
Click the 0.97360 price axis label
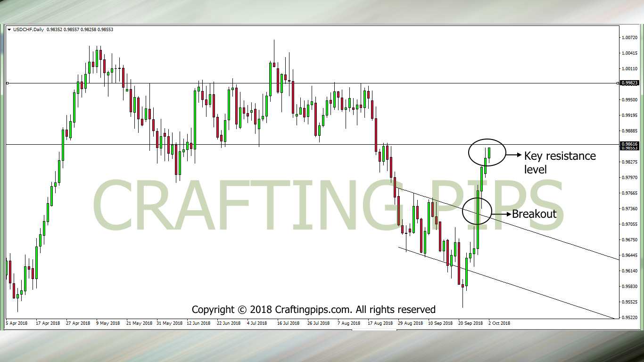pos(630,208)
